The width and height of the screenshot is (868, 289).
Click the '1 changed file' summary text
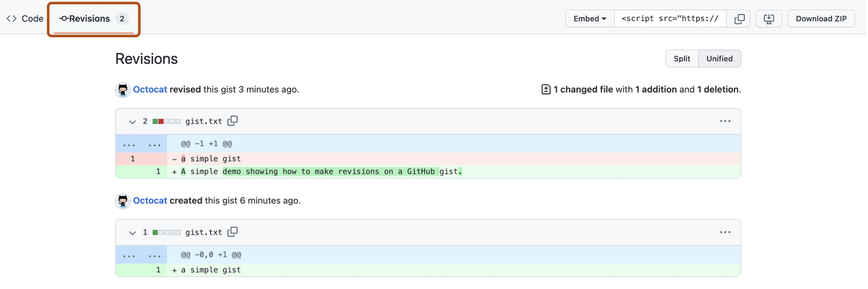point(583,89)
